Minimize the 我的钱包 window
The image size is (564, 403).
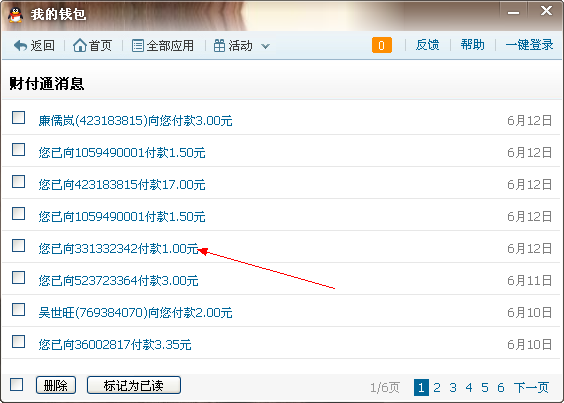click(513, 13)
